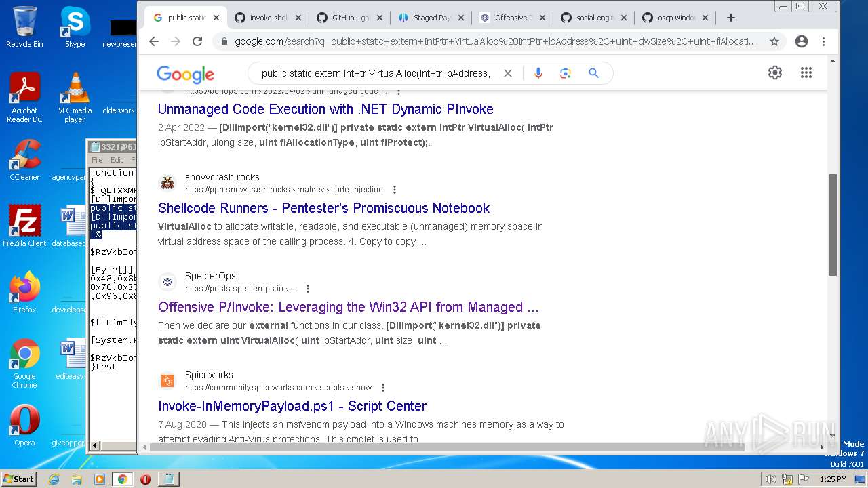The height and width of the screenshot is (488, 868).
Task: Open File menu in Notepad window
Action: coord(97,160)
